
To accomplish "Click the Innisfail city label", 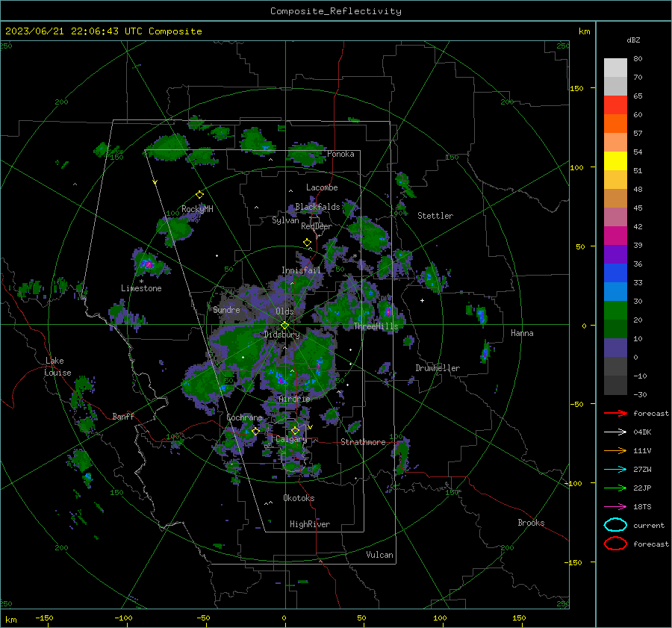I will click(x=301, y=270).
